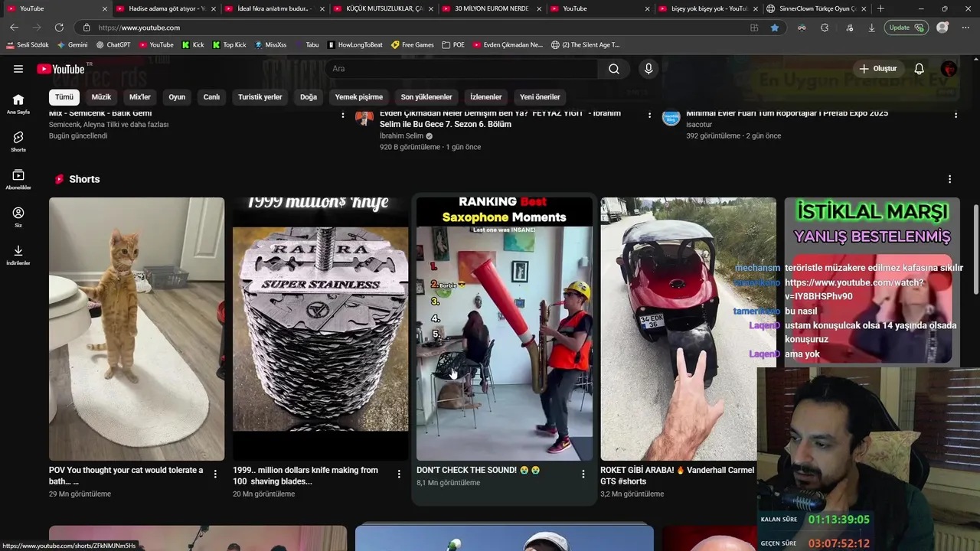Open Shorts shelf three-dot options

(x=949, y=179)
